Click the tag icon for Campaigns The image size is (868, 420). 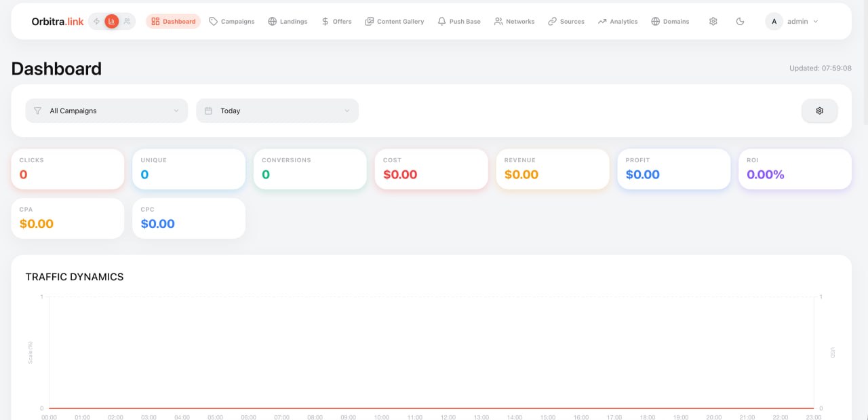click(214, 22)
